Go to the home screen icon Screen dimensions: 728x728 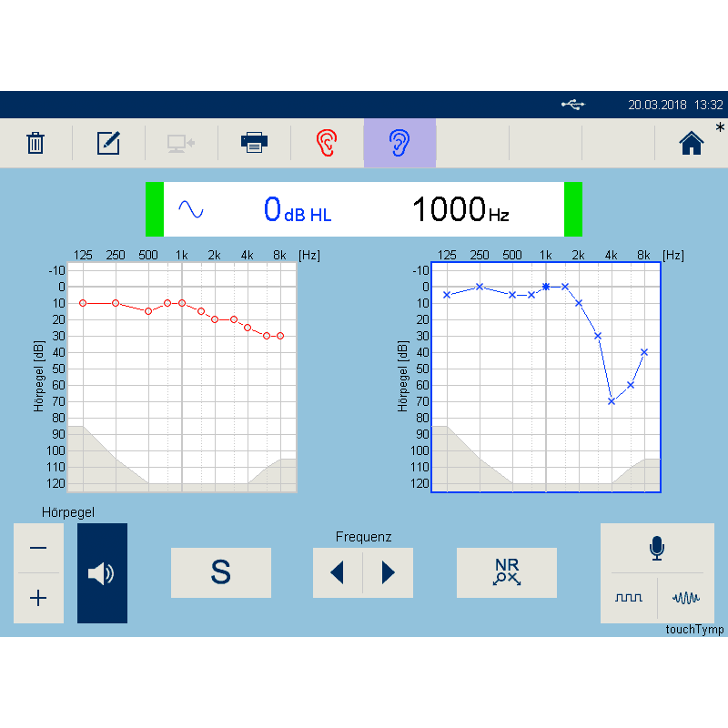[692, 143]
